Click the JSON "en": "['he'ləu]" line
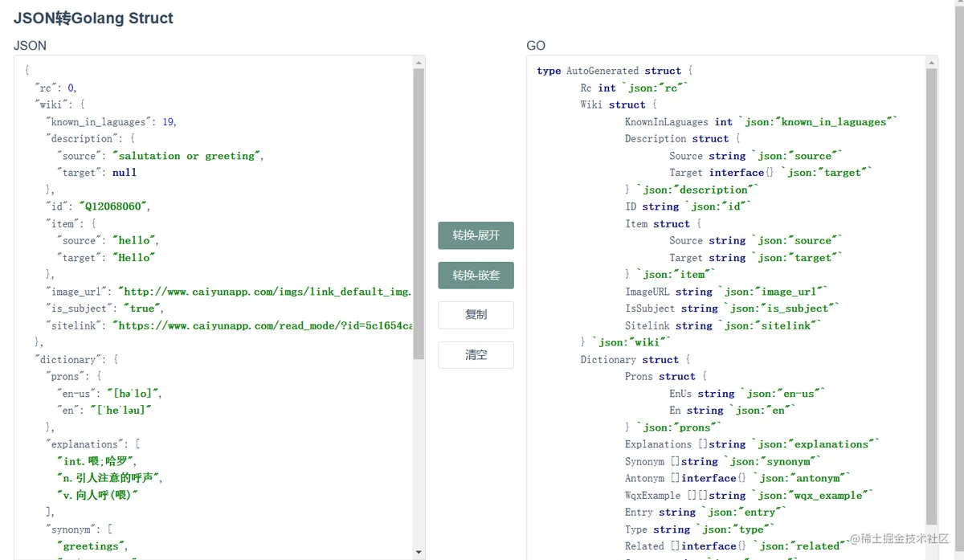The height and width of the screenshot is (560, 964). pyautogui.click(x=104, y=411)
